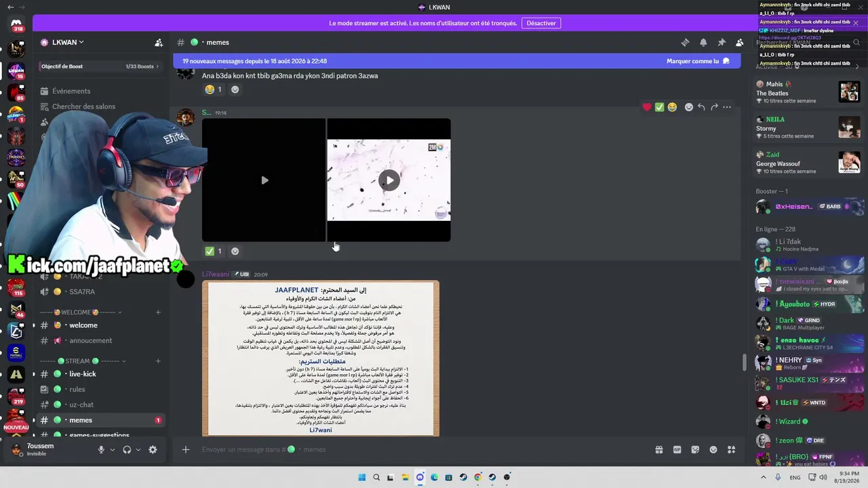Image resolution: width=868 pixels, height=488 pixels.
Task: Click Marquer comme lu
Action: 698,61
